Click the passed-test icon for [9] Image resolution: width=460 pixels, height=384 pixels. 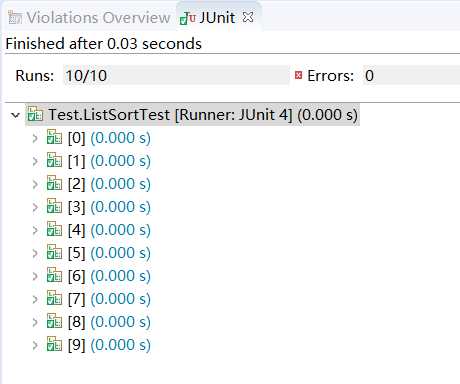point(54,344)
